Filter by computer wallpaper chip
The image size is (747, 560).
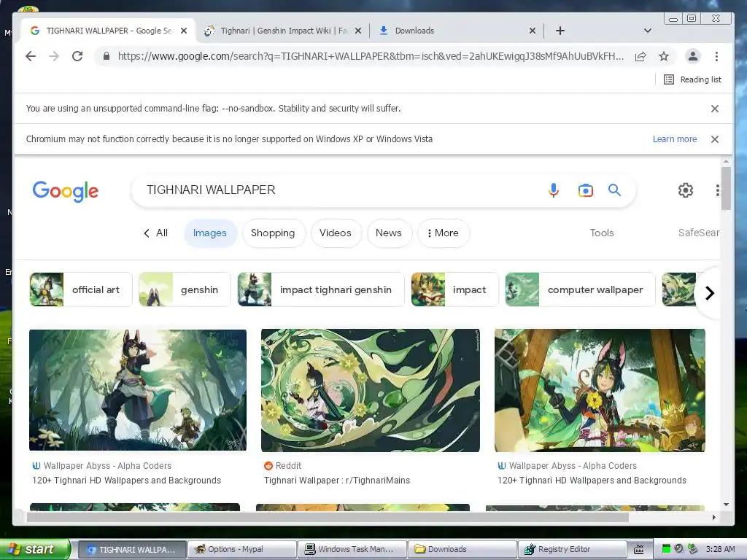(x=580, y=289)
